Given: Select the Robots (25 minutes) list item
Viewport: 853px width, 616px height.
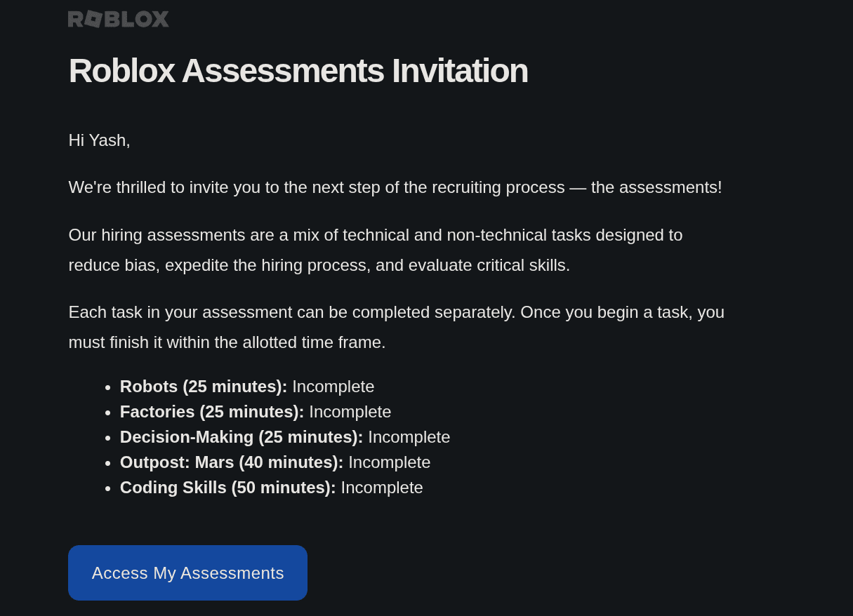Looking at the screenshot, I should pos(247,387).
